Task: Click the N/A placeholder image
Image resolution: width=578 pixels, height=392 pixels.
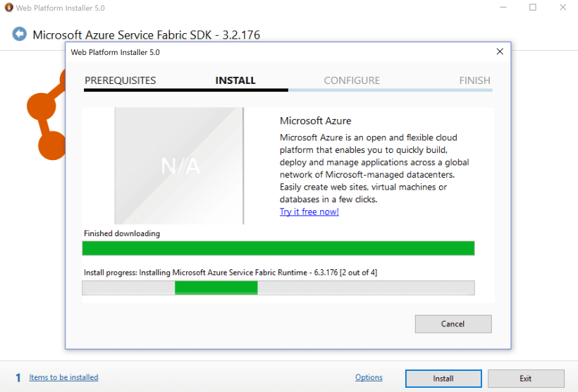Action: tap(180, 166)
